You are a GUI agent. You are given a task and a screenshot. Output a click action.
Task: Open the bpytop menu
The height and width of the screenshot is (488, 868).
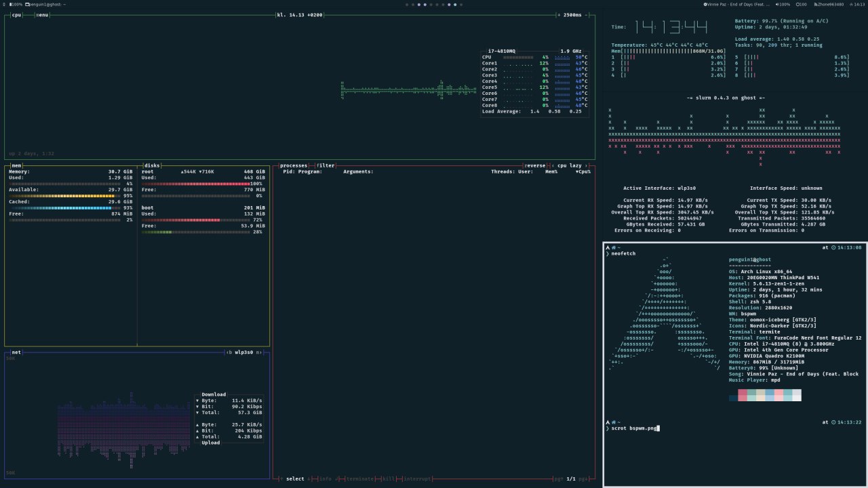42,15
